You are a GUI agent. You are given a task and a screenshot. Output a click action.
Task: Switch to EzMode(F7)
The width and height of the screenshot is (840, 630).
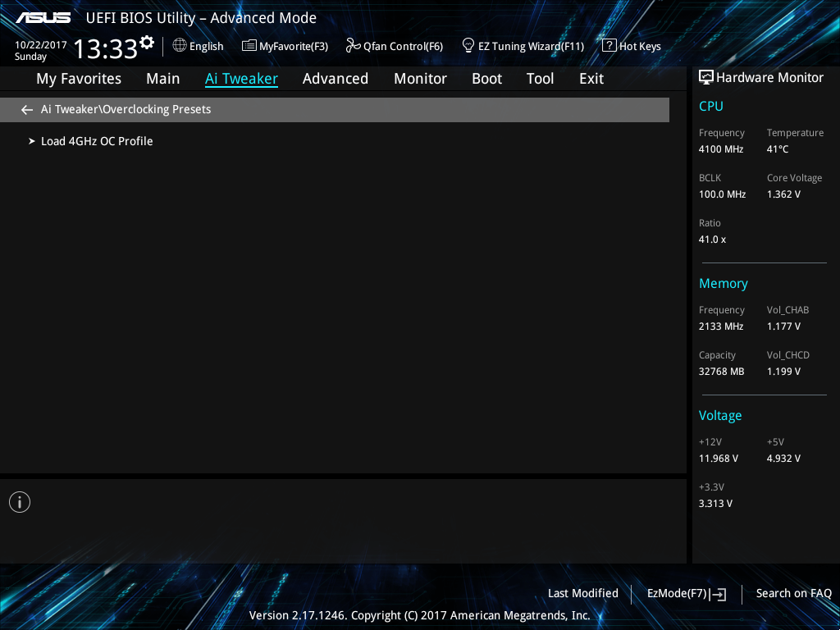pos(677,594)
